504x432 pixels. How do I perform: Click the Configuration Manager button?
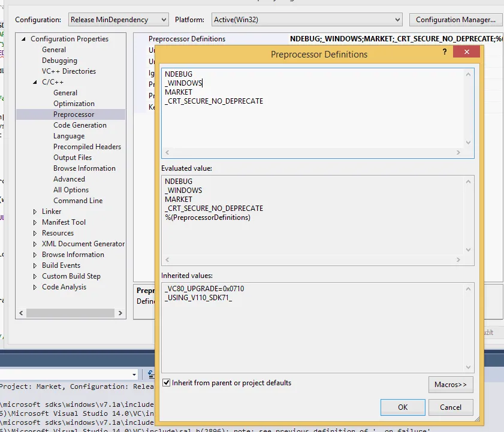(x=455, y=20)
